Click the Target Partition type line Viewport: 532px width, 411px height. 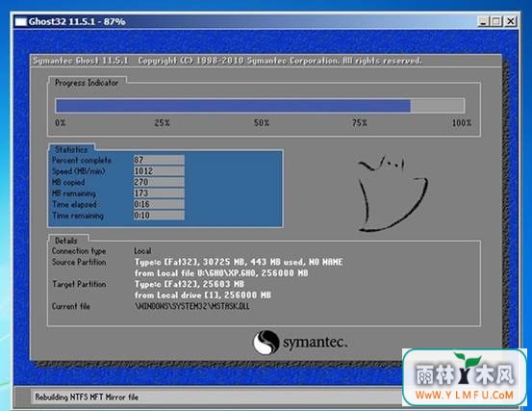click(x=190, y=284)
